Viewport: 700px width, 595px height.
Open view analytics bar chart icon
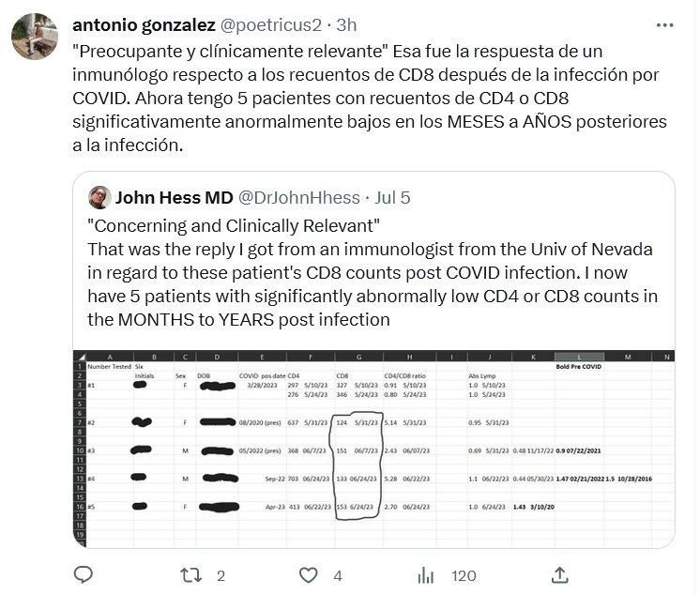[x=425, y=574]
